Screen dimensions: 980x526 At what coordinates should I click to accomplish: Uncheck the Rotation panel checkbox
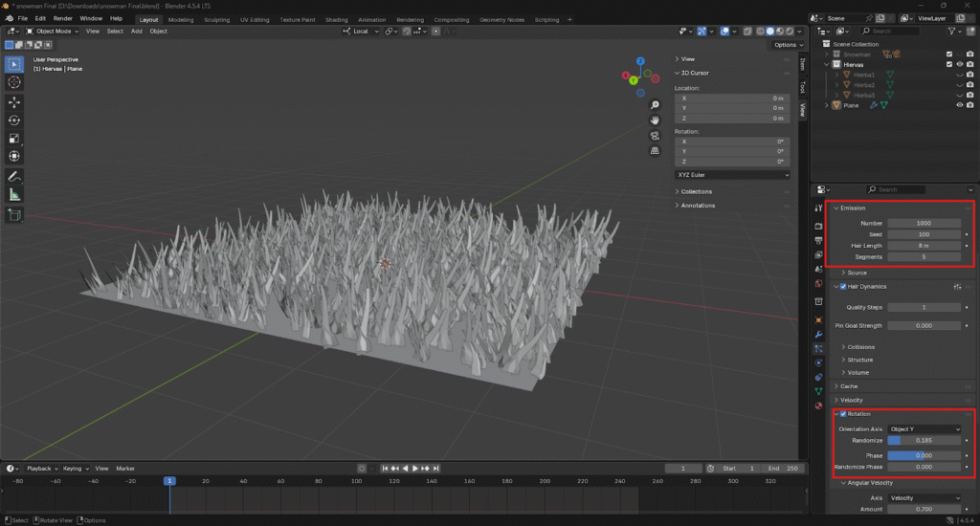point(842,414)
